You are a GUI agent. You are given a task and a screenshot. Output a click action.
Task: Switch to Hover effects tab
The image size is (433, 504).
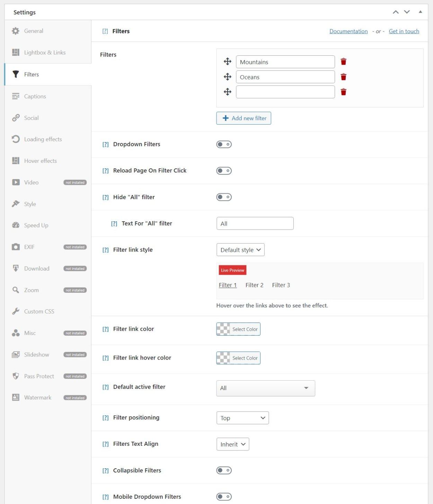pos(48,161)
